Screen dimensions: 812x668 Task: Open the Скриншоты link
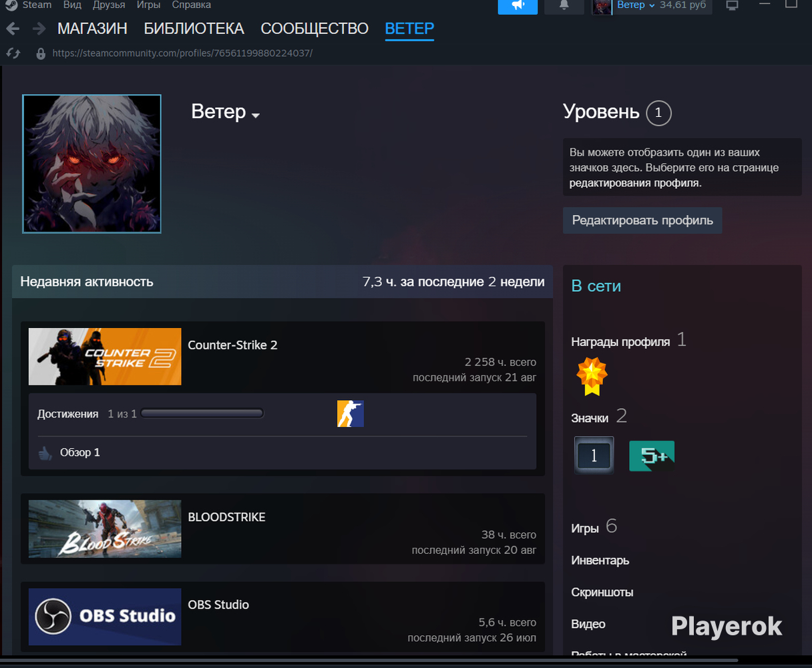pyautogui.click(x=602, y=593)
